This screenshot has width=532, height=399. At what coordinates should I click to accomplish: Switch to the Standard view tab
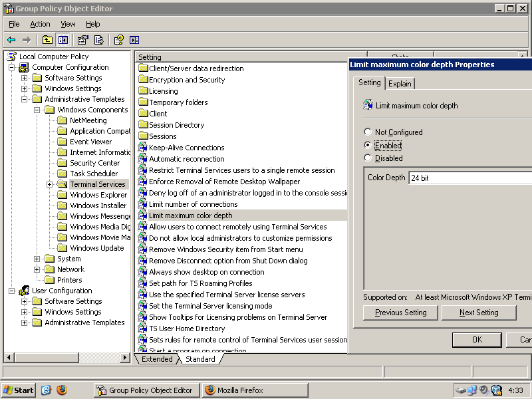coord(200,359)
